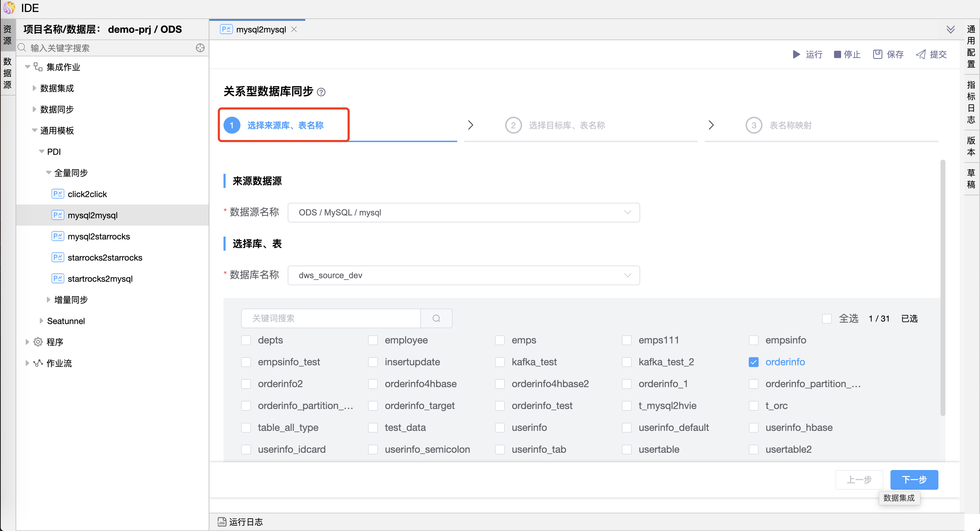Check the 全选 select-all checkbox
Viewport: 980px width, 531px height.
(827, 319)
